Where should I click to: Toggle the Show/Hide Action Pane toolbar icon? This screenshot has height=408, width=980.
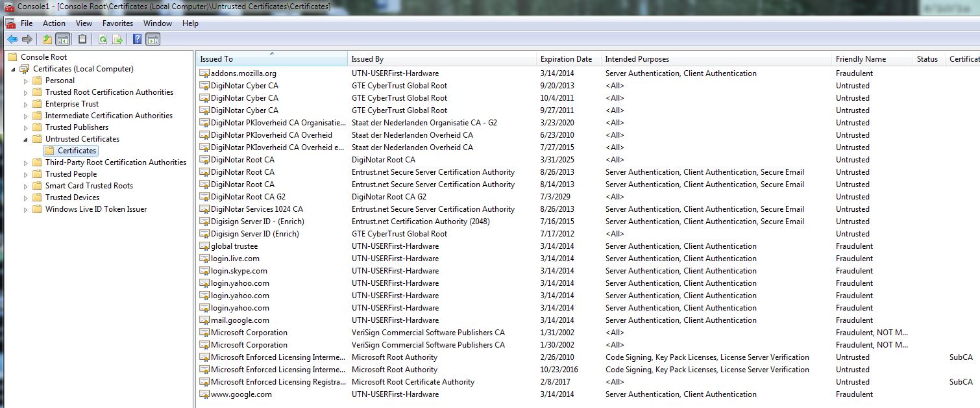click(x=153, y=40)
